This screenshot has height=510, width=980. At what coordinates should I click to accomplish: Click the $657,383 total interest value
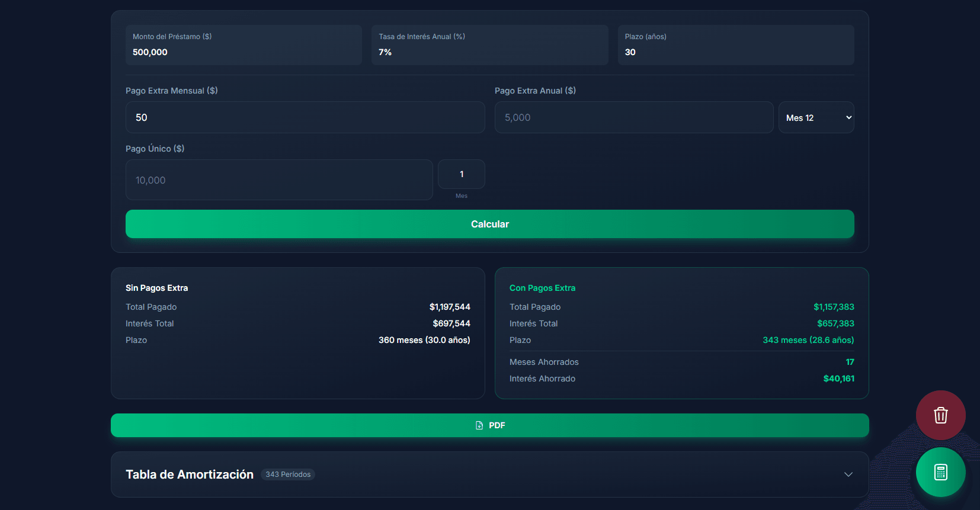(x=835, y=323)
